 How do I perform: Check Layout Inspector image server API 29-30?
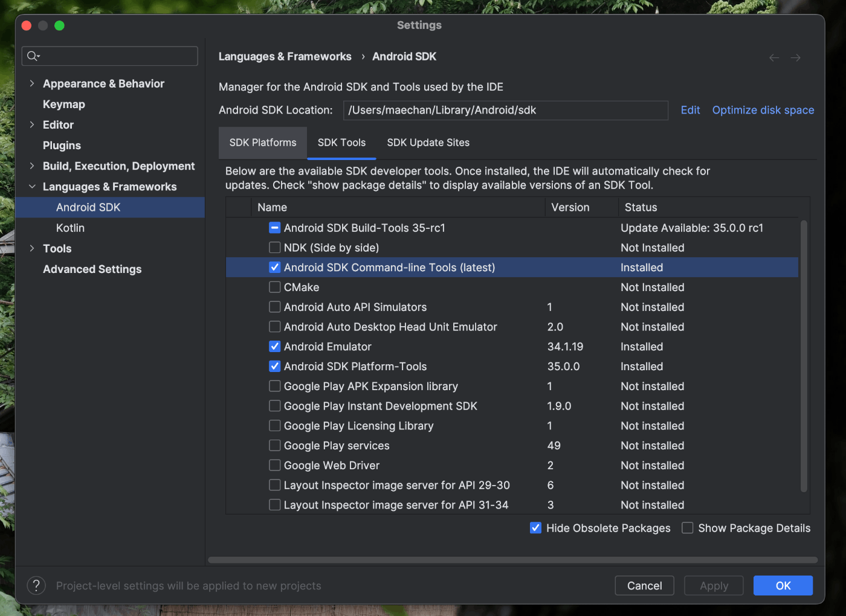tap(274, 485)
